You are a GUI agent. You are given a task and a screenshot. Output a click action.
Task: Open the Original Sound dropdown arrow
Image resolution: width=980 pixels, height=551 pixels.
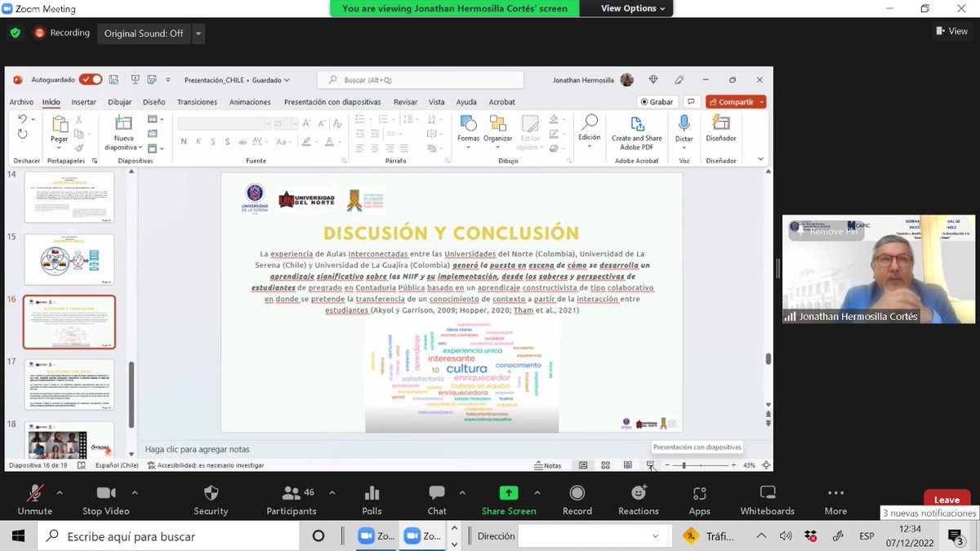tap(199, 33)
